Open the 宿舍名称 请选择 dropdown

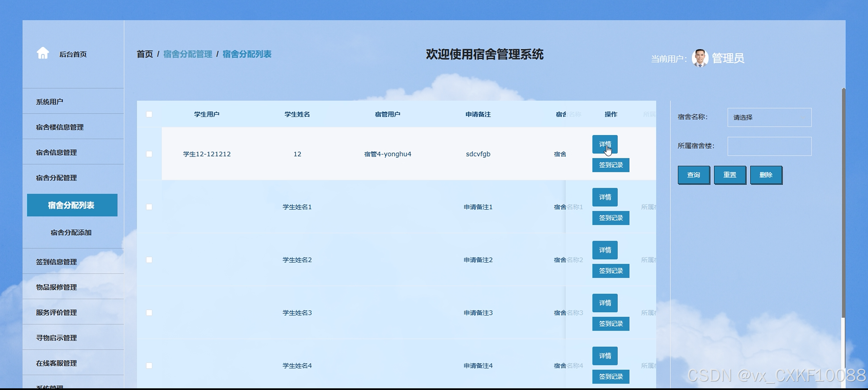[x=769, y=117]
